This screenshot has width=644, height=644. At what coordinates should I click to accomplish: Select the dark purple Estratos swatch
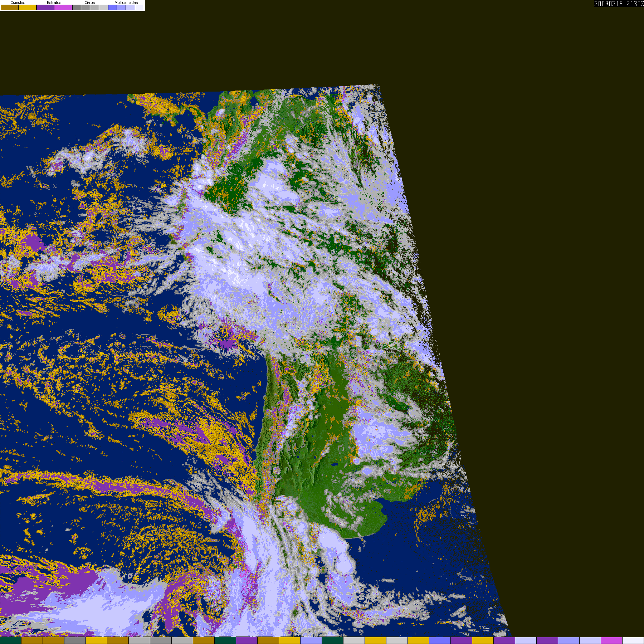point(45,7)
